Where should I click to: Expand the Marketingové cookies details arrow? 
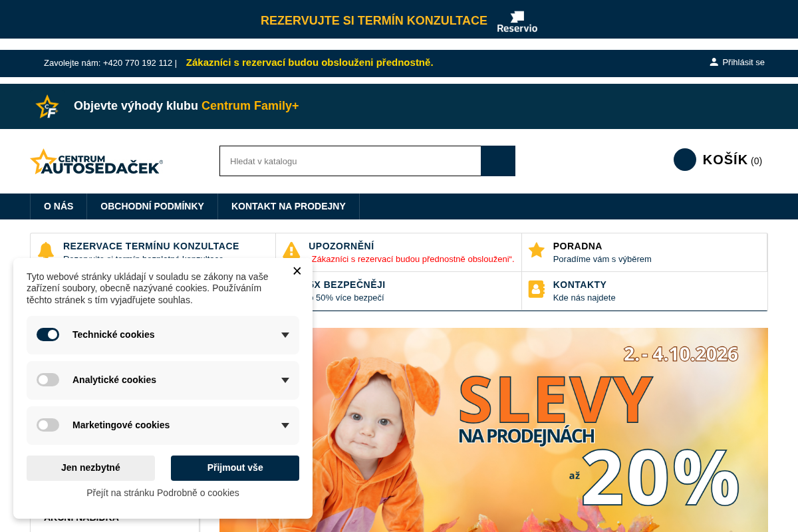point(285,426)
